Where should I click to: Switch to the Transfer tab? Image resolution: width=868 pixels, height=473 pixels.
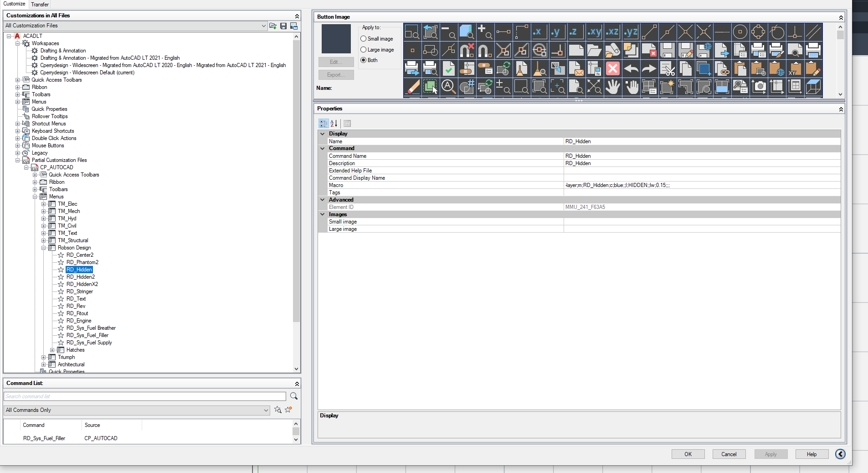[40, 4]
